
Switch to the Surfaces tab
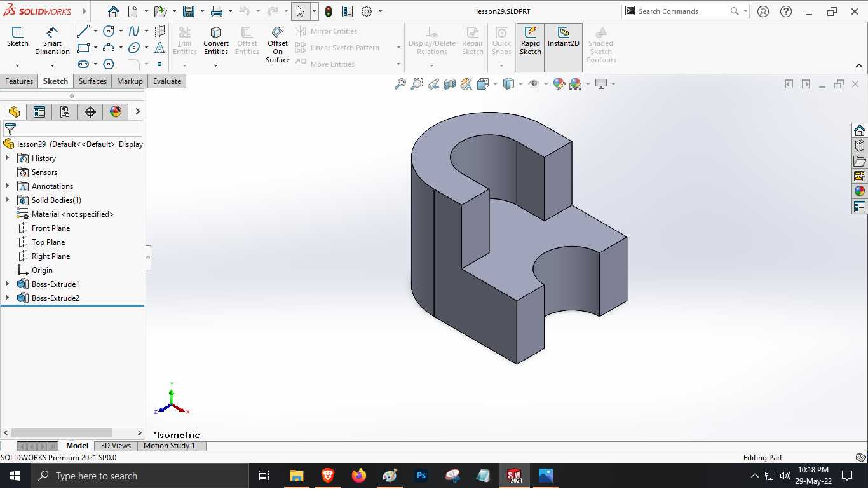pyautogui.click(x=93, y=81)
